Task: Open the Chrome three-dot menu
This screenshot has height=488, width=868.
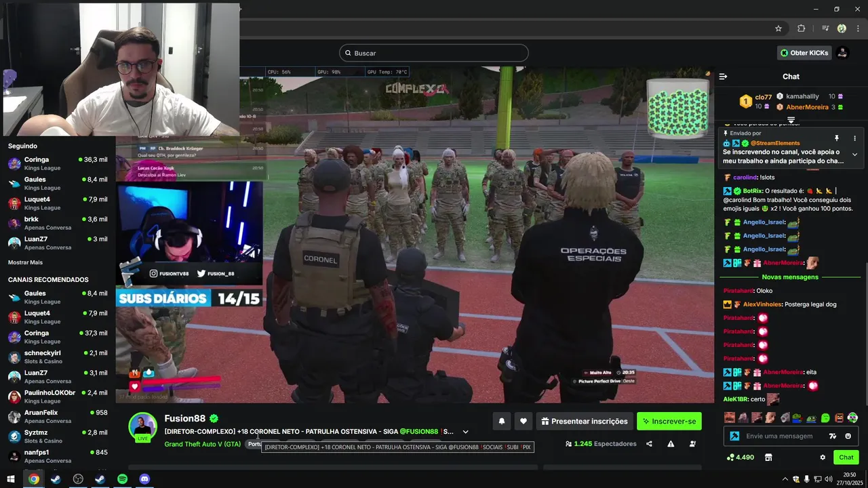Action: click(856, 28)
